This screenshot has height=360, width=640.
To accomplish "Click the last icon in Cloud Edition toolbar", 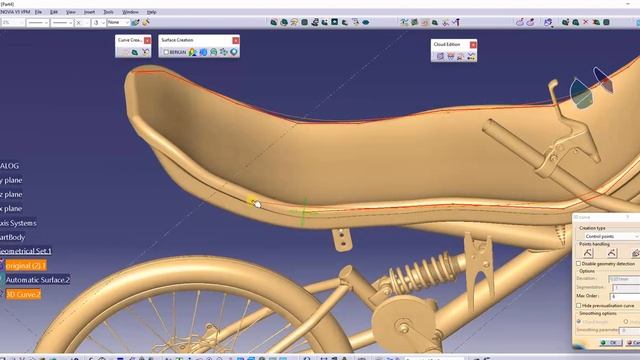I will point(471,57).
